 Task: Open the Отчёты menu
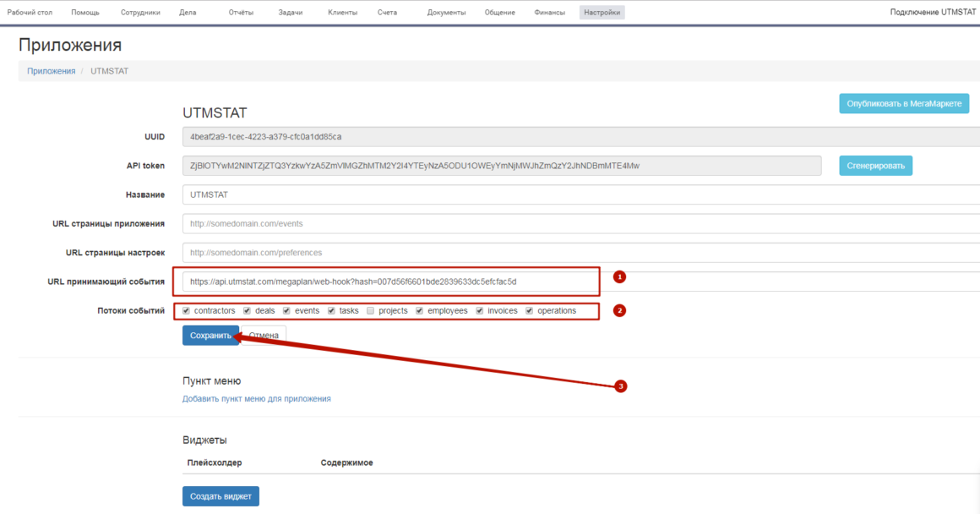pyautogui.click(x=241, y=13)
